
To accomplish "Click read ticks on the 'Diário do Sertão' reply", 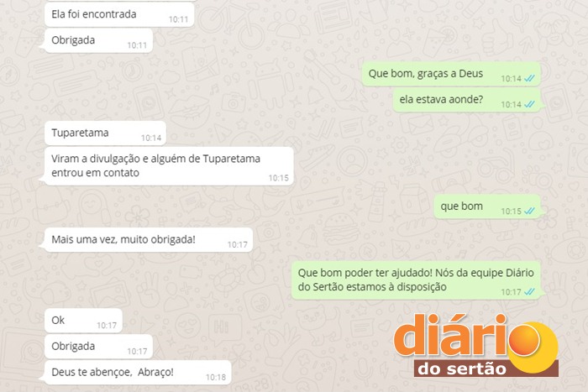I will point(529,291).
